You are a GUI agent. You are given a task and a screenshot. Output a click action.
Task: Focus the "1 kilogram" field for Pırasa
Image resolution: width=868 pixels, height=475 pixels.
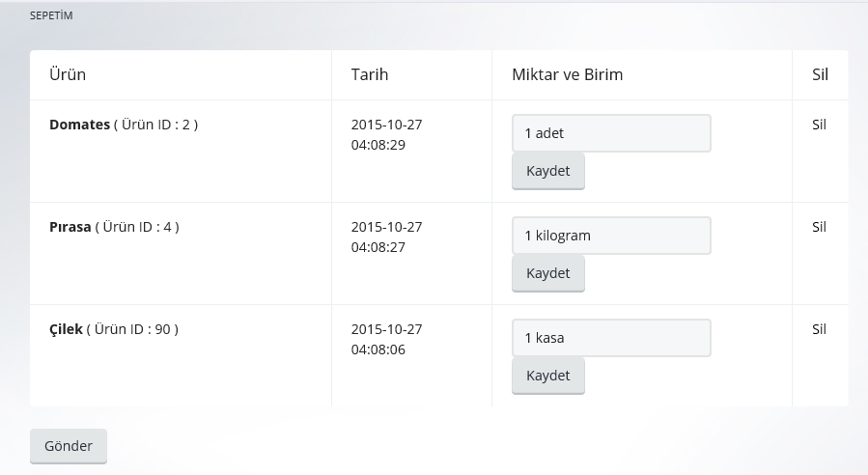[611, 236]
